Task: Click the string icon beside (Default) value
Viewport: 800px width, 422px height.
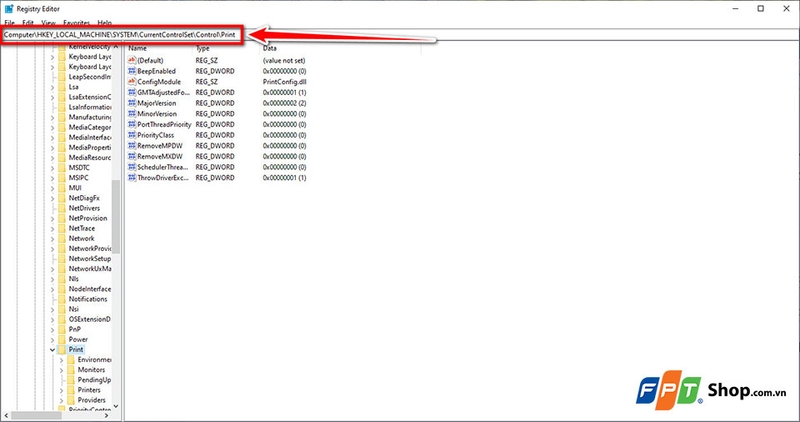Action: pyautogui.click(x=132, y=60)
